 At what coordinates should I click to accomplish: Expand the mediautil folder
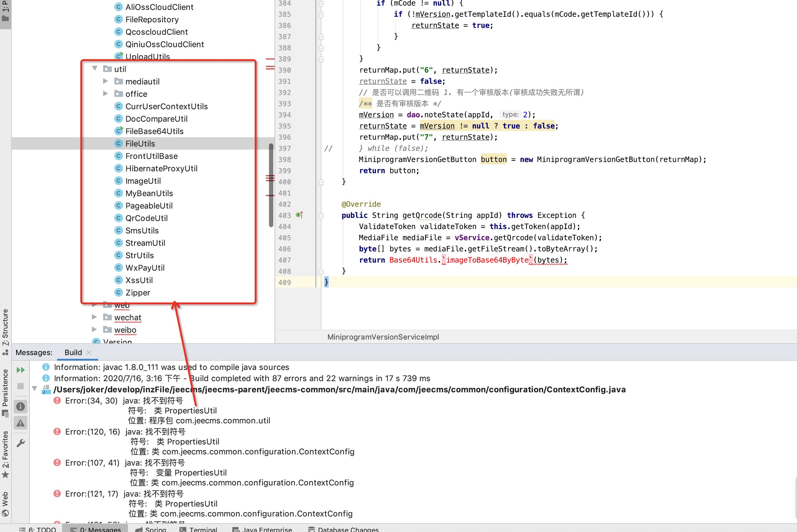[106, 81]
